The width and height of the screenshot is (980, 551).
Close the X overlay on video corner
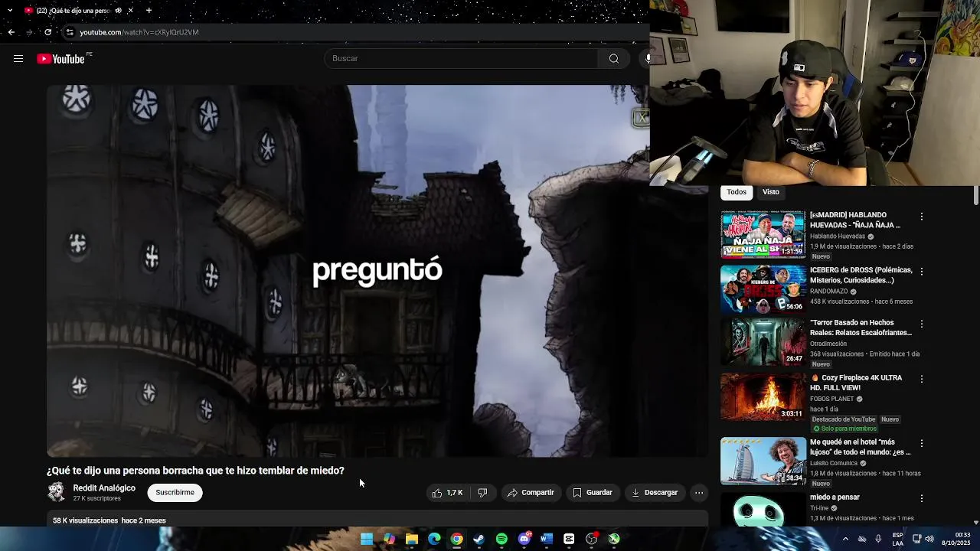[x=642, y=117]
